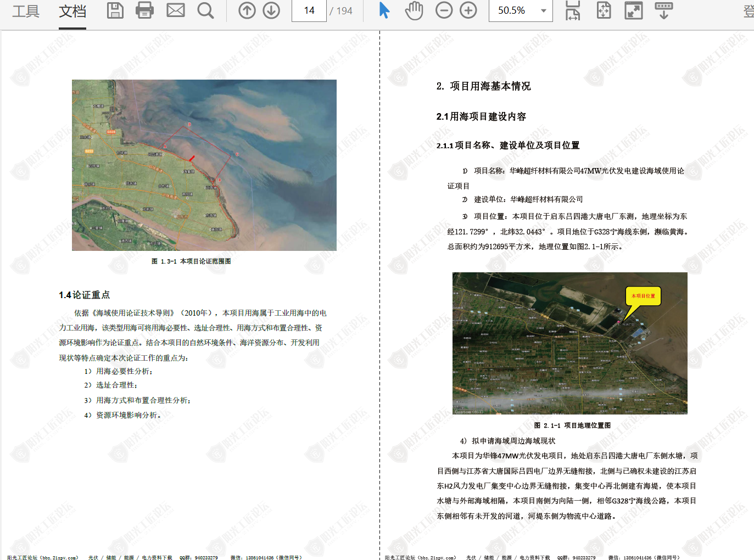754x560 pixels.
Task: Open search with magnifier icon
Action: pyautogui.click(x=205, y=10)
